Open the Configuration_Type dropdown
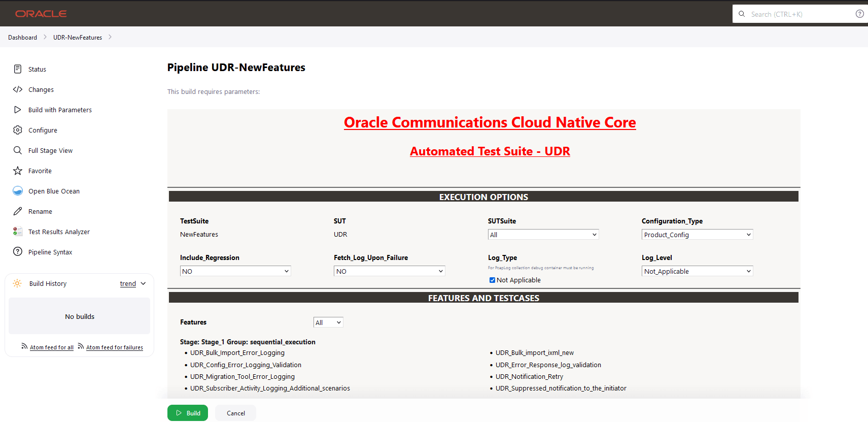 pos(697,235)
